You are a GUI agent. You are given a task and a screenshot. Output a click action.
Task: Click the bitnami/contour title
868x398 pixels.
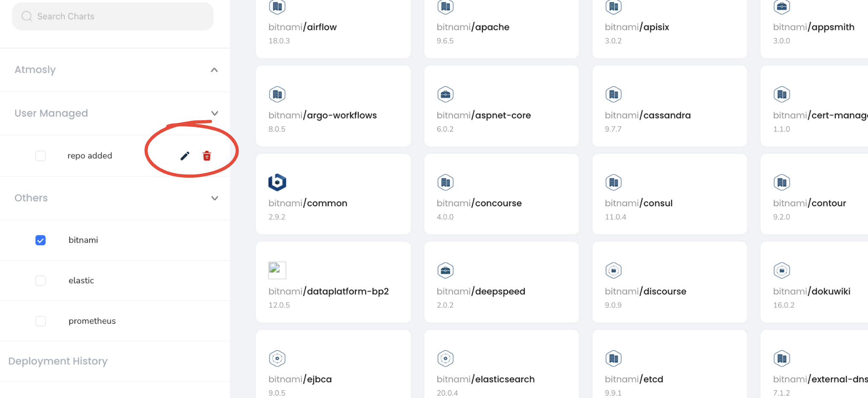810,203
